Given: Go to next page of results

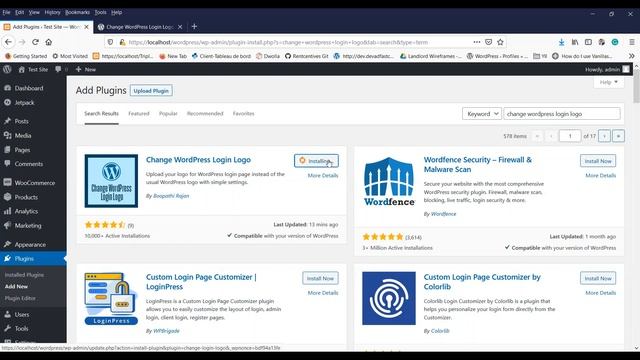Looking at the screenshot, I should pos(604,136).
